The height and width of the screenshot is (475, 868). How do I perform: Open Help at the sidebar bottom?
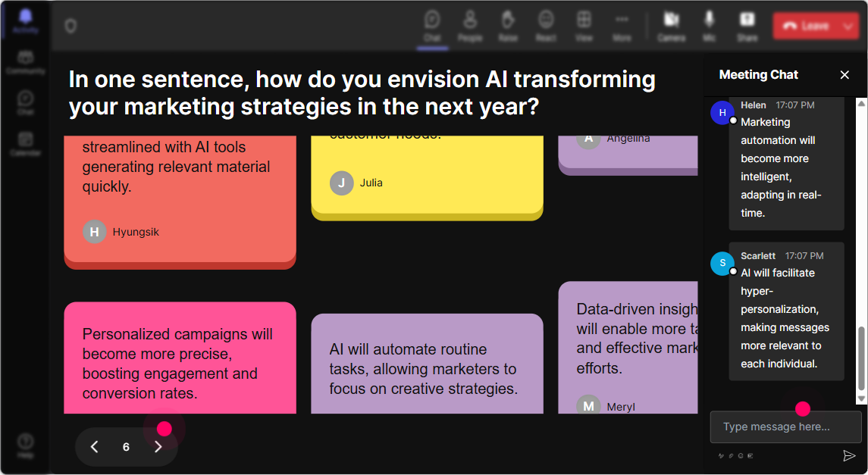pos(26,445)
